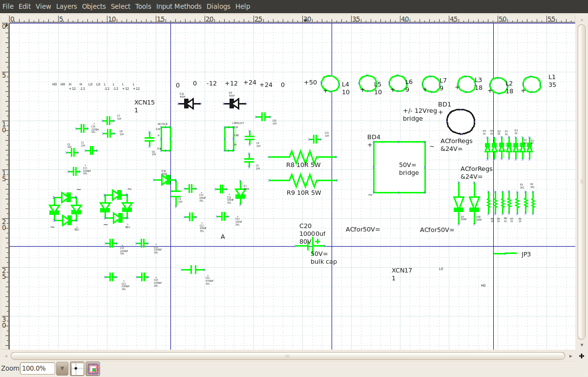Open the Objects menu
The image size is (588, 377).
click(x=94, y=6)
